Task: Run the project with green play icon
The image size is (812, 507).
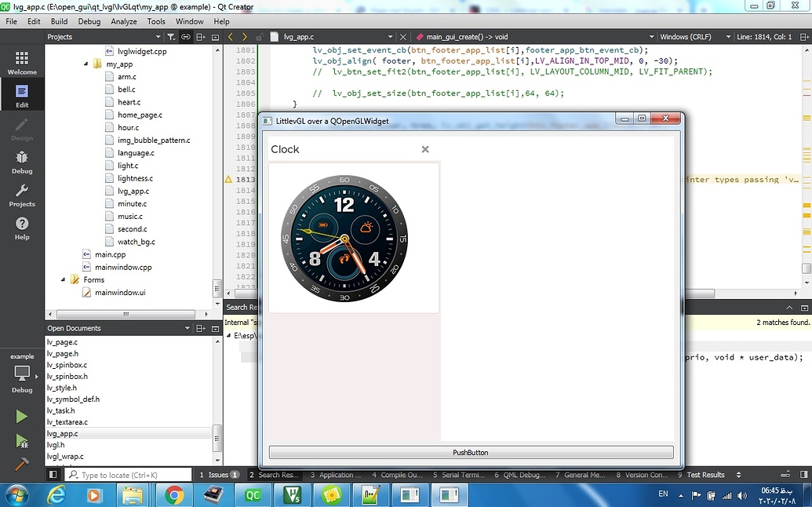Action: point(21,416)
